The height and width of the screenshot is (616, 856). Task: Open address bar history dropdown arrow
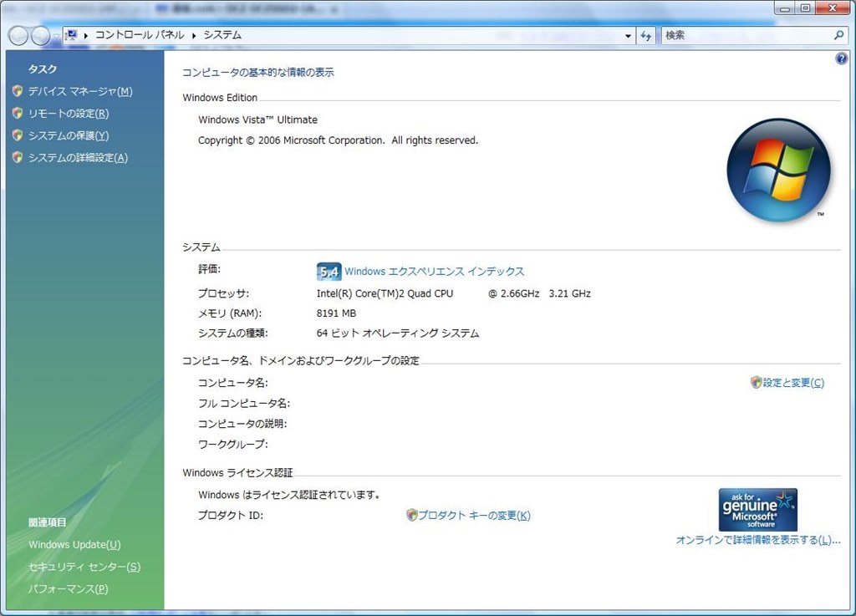click(x=628, y=35)
